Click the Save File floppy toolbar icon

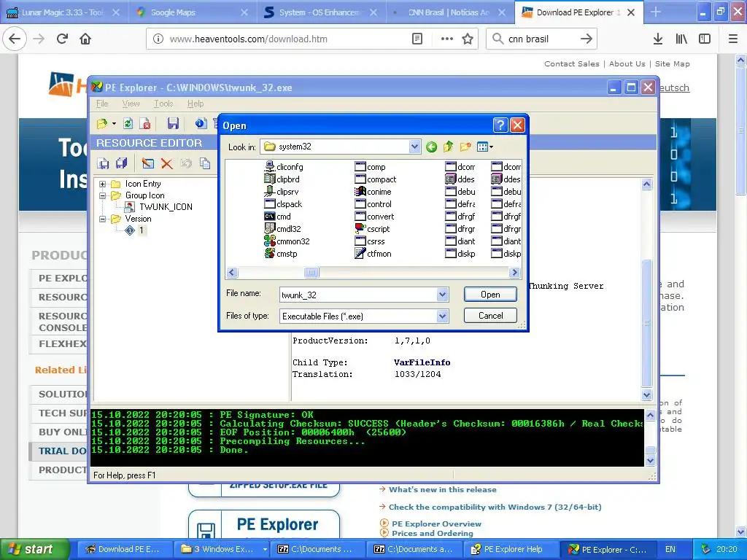(x=172, y=124)
